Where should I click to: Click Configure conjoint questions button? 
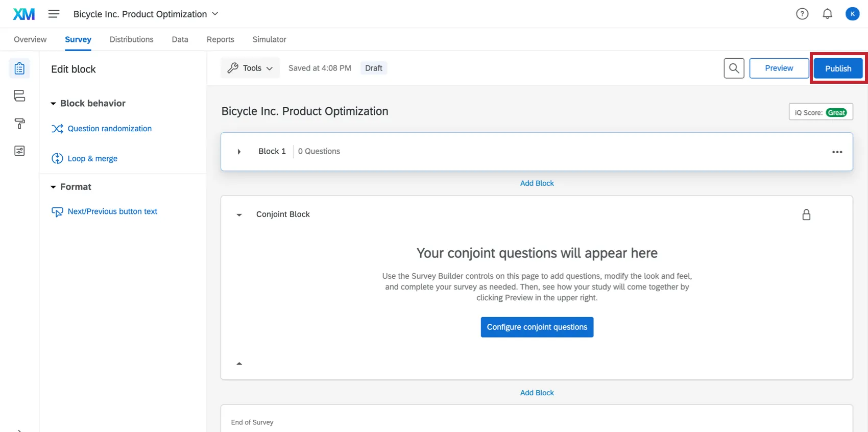[537, 327]
